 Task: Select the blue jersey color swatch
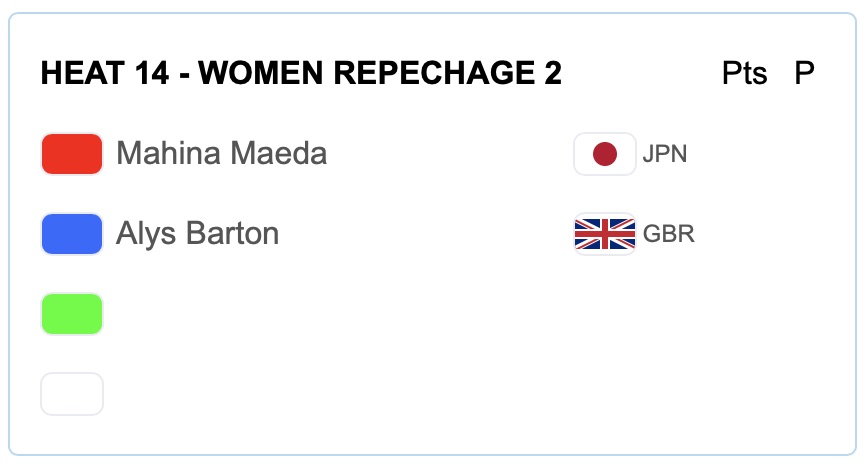pos(72,234)
